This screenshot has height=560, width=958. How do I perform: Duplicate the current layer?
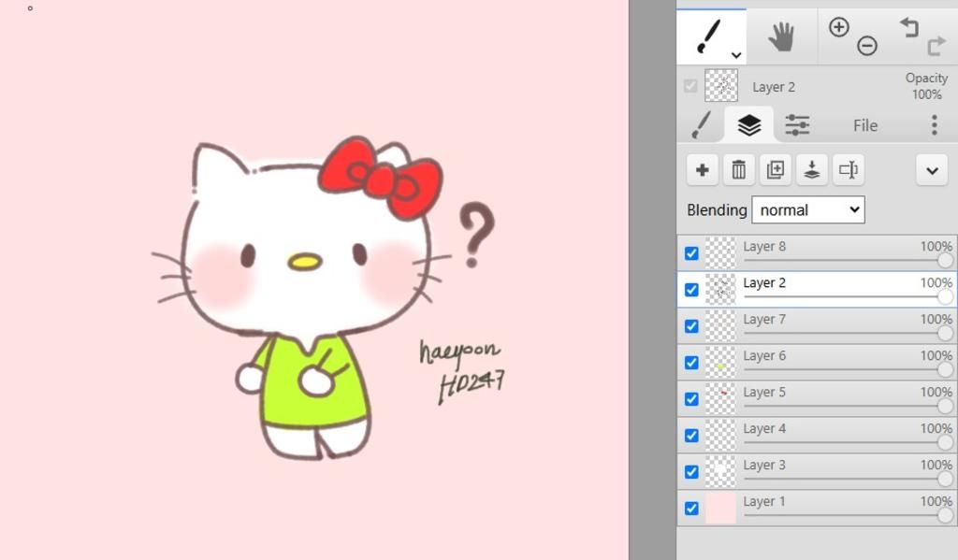[776, 170]
